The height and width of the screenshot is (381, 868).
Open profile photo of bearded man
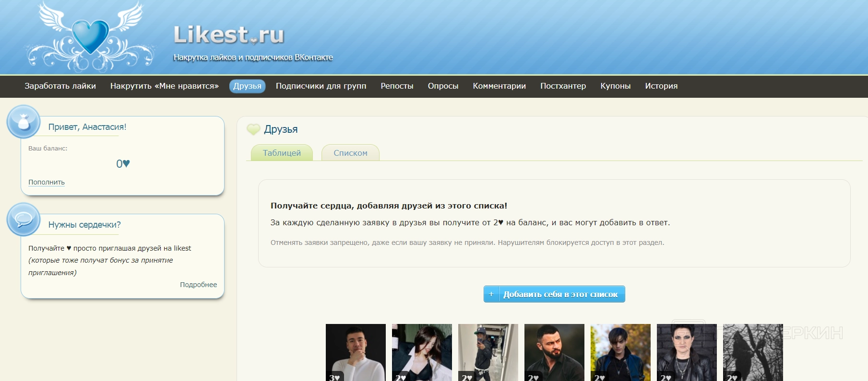[554, 352]
